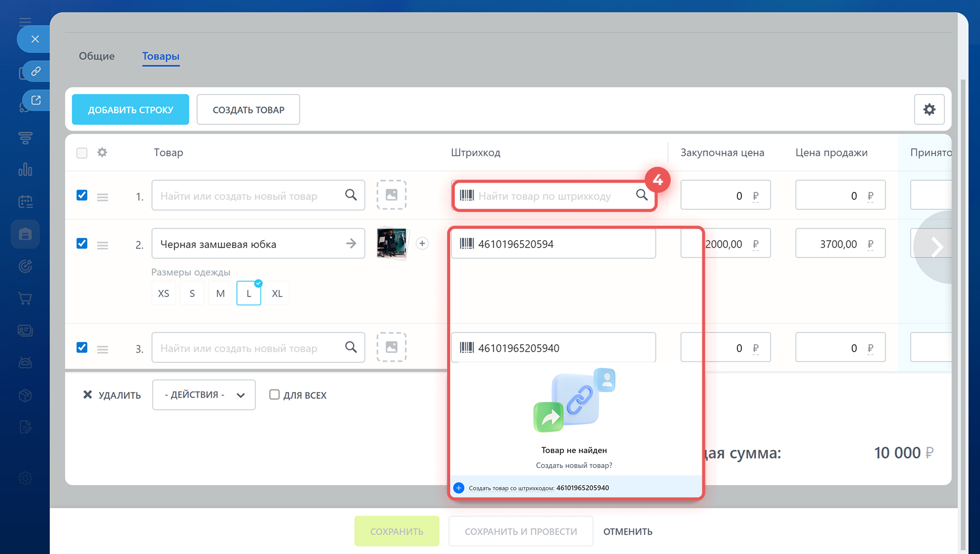
Task: Click «Создать товар со штрихкодом» option
Action: pyautogui.click(x=538, y=488)
